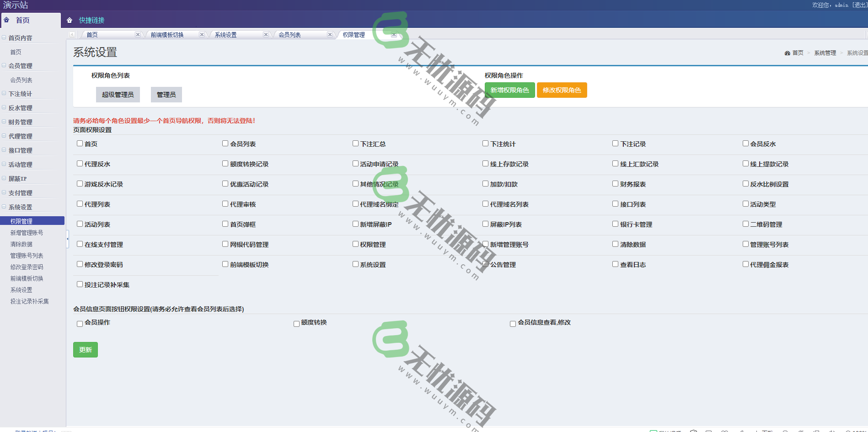Image resolution: width=868 pixels, height=432 pixels.
Task: Check the 会员列表 permission checkbox
Action: tap(225, 144)
